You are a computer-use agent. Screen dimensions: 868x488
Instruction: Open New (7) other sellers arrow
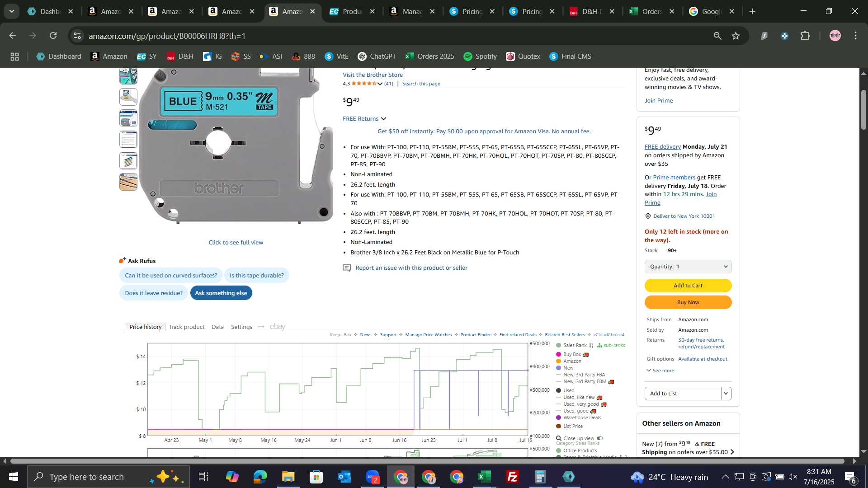pyautogui.click(x=732, y=452)
